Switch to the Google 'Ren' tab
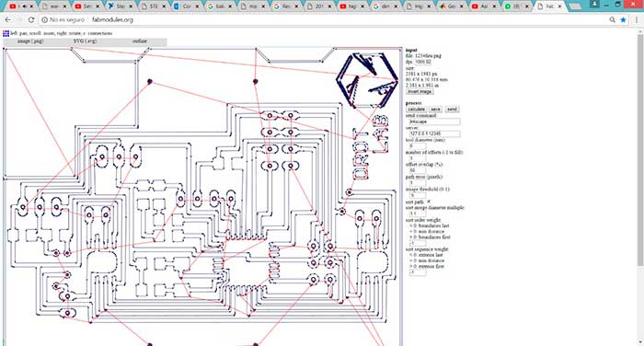 click(x=285, y=6)
